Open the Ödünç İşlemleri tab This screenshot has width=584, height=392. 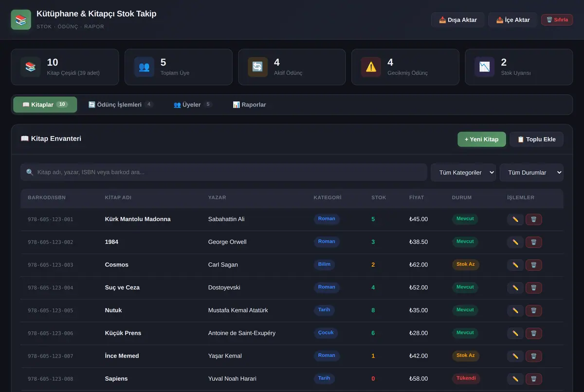pyautogui.click(x=121, y=105)
